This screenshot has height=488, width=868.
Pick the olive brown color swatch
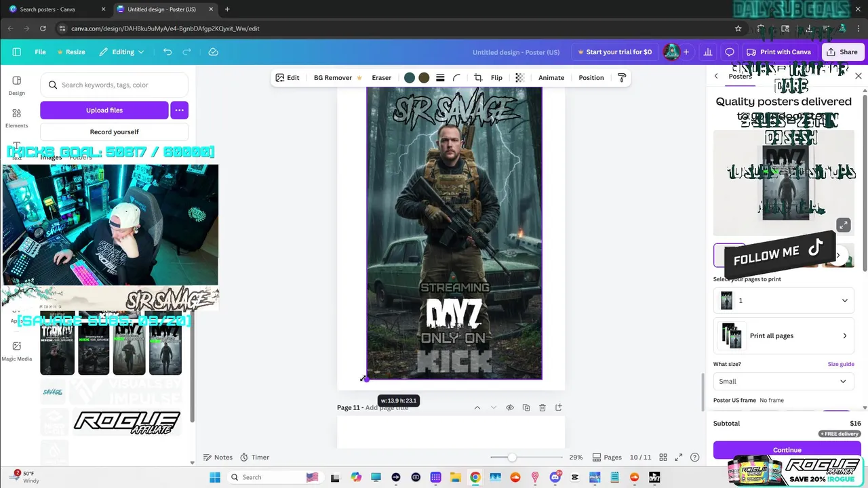point(424,78)
